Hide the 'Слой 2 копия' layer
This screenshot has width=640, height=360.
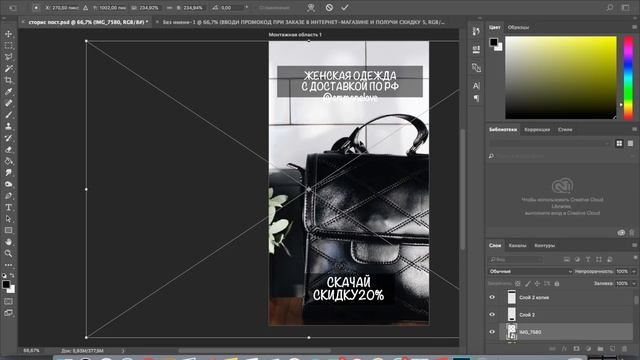pos(492,297)
